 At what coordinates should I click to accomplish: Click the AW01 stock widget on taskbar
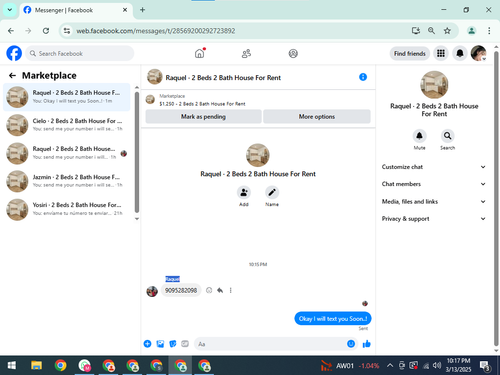[350, 366]
